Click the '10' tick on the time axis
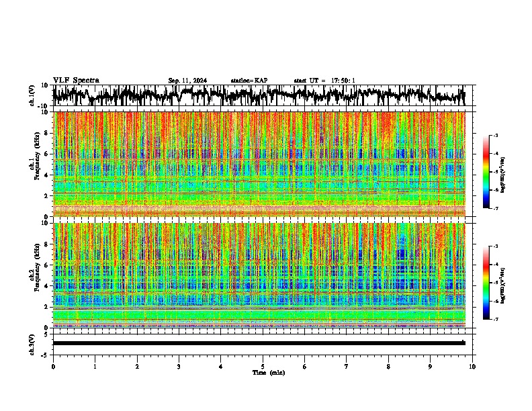Viewport: 532px width, 411px height. click(x=472, y=367)
